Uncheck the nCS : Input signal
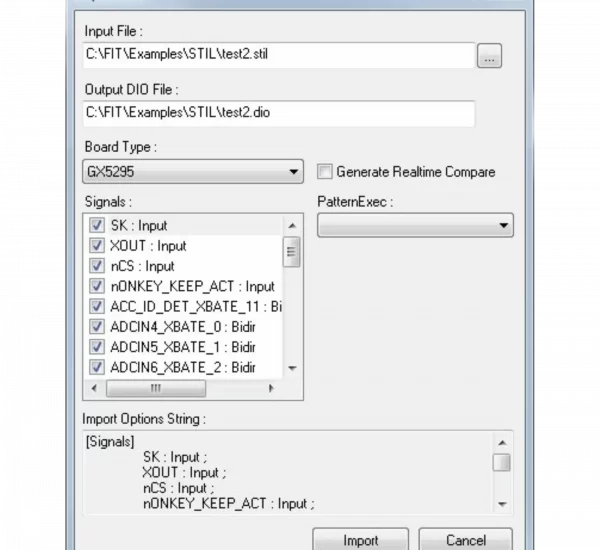 [x=97, y=266]
